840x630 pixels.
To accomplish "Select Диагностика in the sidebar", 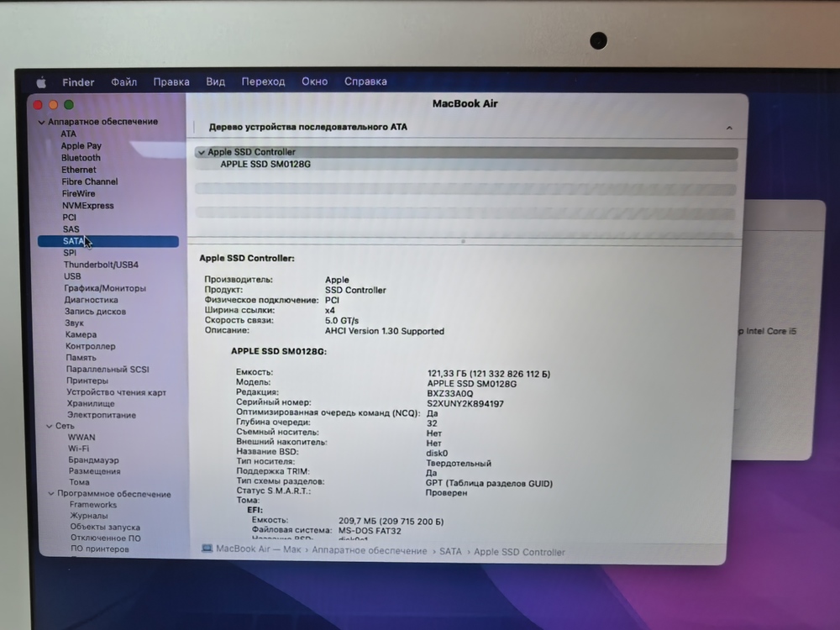I will point(91,300).
